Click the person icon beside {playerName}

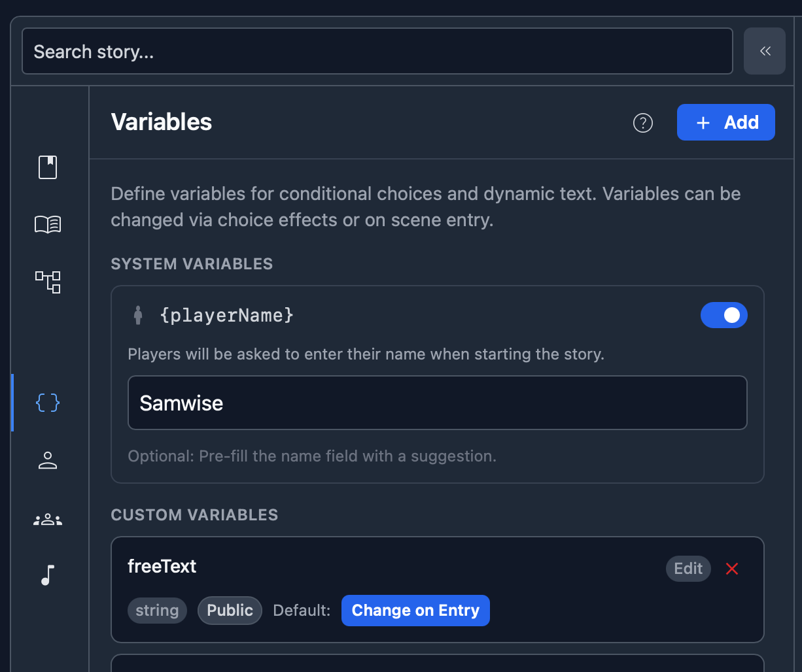point(137,315)
